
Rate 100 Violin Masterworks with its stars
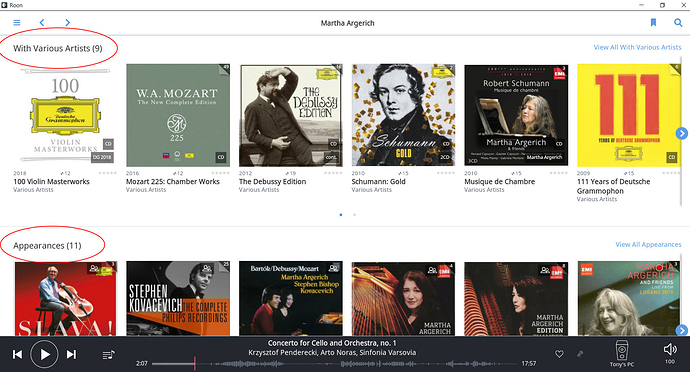(x=108, y=173)
